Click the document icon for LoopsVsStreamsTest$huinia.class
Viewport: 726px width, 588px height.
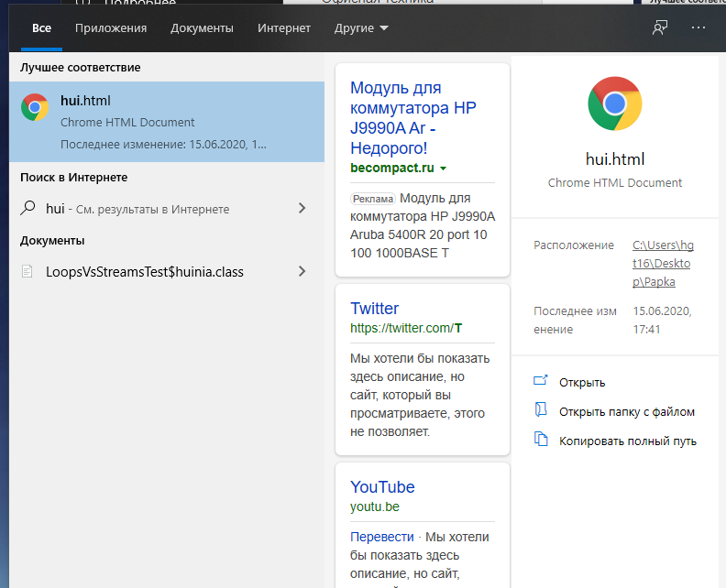[27, 272]
